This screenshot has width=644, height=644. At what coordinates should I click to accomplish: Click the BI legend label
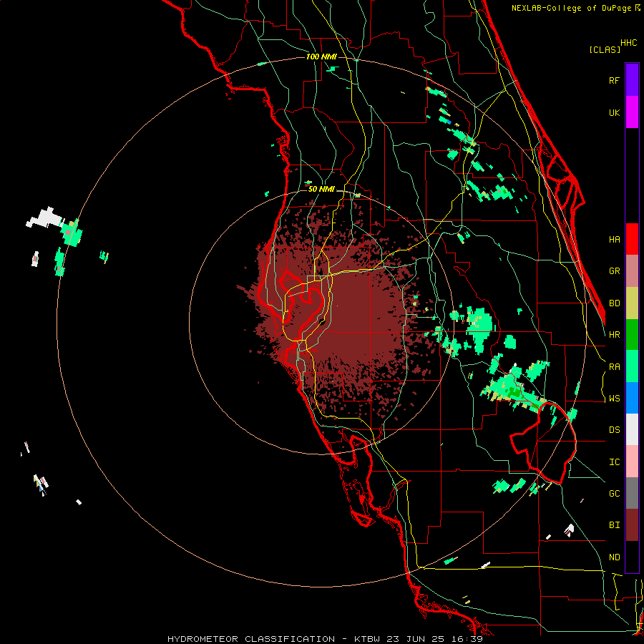(615, 525)
